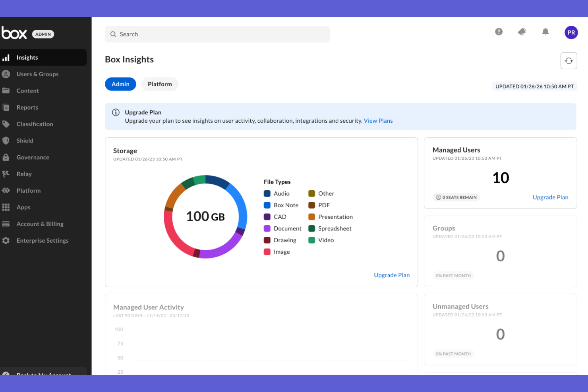Click the Account & Billing card icon
The width and height of the screenshot is (588, 392).
point(6,224)
